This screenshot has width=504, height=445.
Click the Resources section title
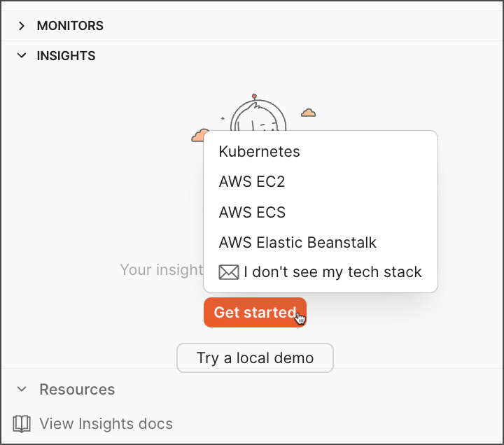(77, 390)
